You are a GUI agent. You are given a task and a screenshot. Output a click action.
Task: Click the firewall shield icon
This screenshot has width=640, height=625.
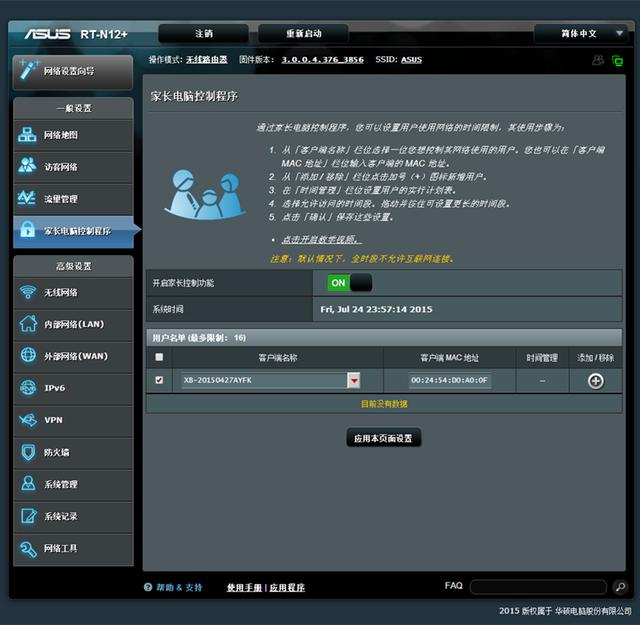click(x=28, y=452)
